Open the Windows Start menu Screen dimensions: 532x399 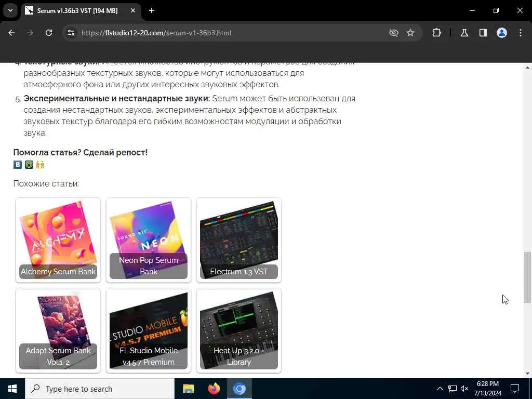click(12, 389)
